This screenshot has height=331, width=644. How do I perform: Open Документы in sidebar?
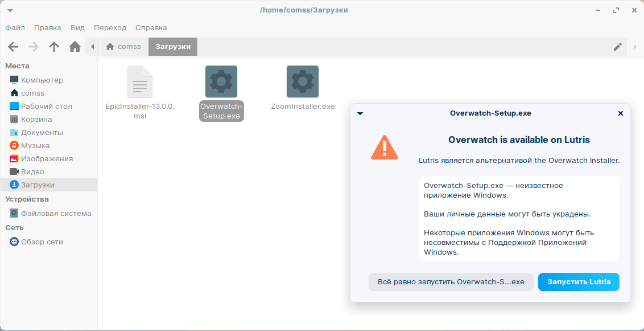[49, 132]
